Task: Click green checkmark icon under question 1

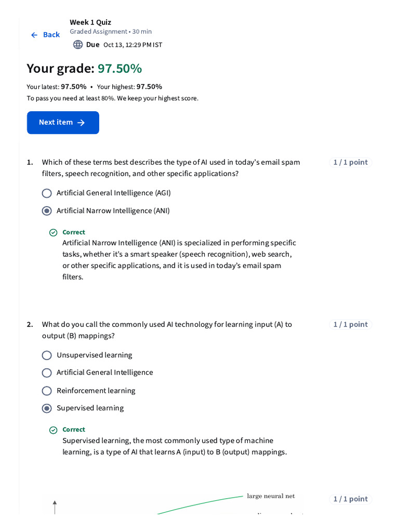Action: click(53, 233)
